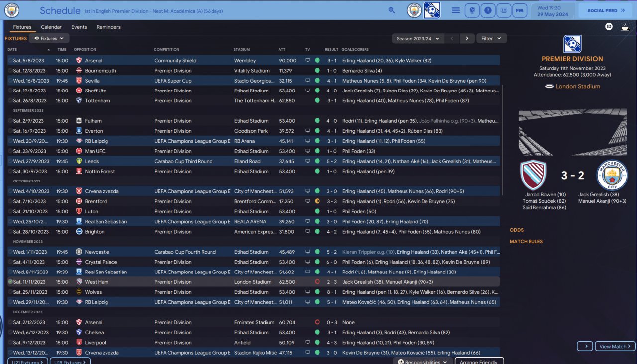
Task: Click the large West Ham crest in match panel
Action: coord(533,175)
